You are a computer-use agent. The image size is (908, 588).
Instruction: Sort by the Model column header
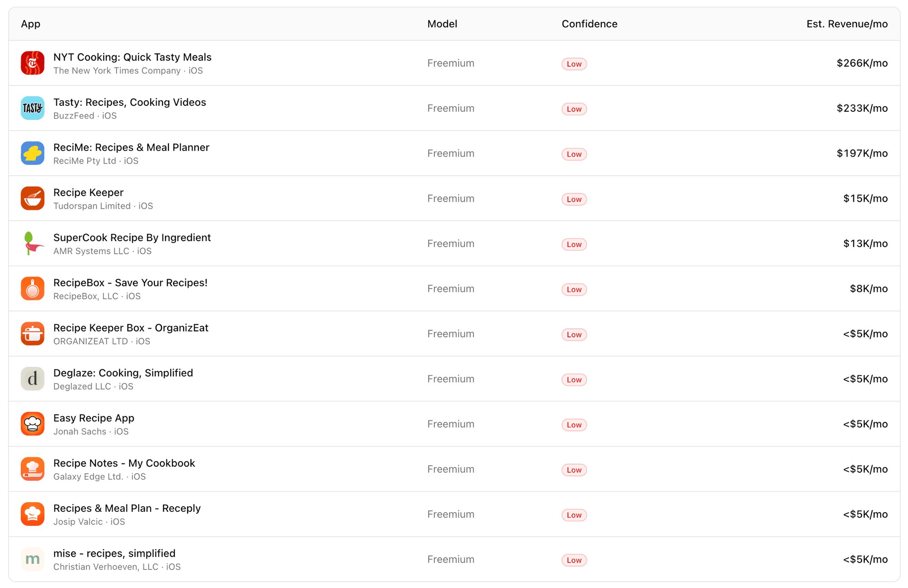click(442, 24)
